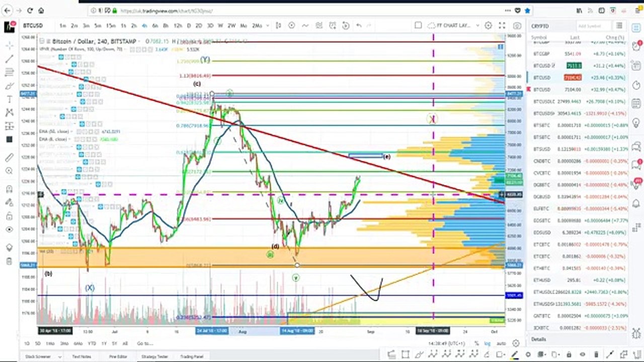Screen dimensions: 644x362
Task: Select the BTCGBP row showing 5541.09
Action: click(x=579, y=54)
